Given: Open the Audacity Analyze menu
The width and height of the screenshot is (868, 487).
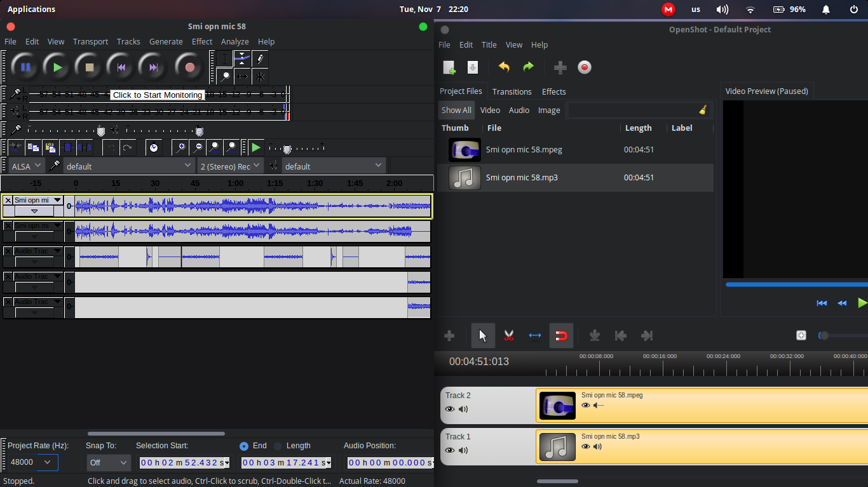Looking at the screenshot, I should coord(234,41).
